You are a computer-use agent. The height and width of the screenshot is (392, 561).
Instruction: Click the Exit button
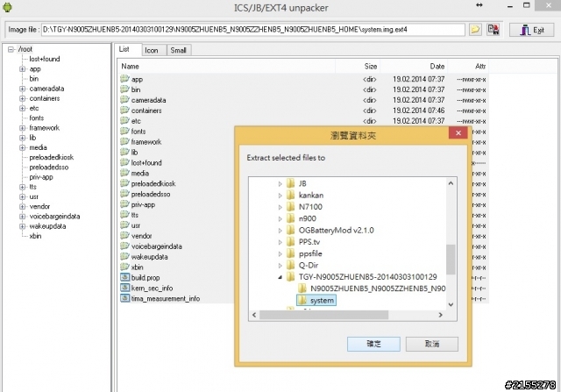532,30
